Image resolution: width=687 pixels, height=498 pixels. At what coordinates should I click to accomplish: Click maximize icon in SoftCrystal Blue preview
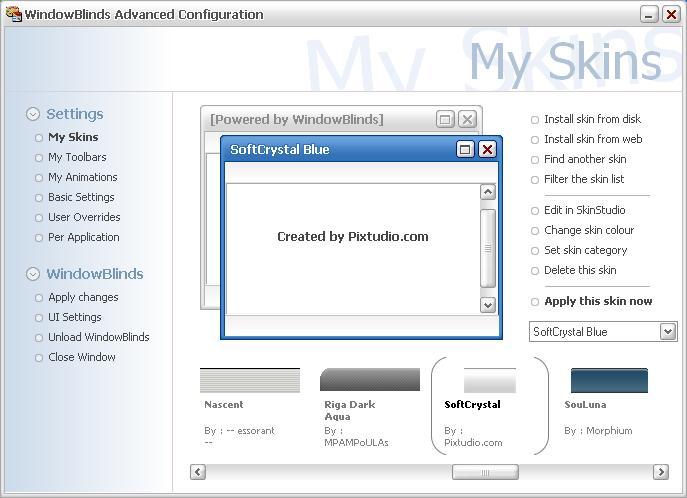pos(464,150)
